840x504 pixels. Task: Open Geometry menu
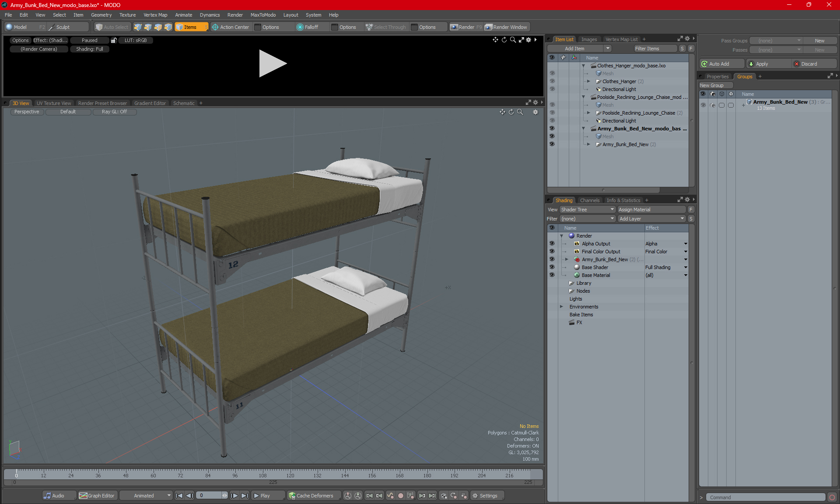pyautogui.click(x=101, y=15)
